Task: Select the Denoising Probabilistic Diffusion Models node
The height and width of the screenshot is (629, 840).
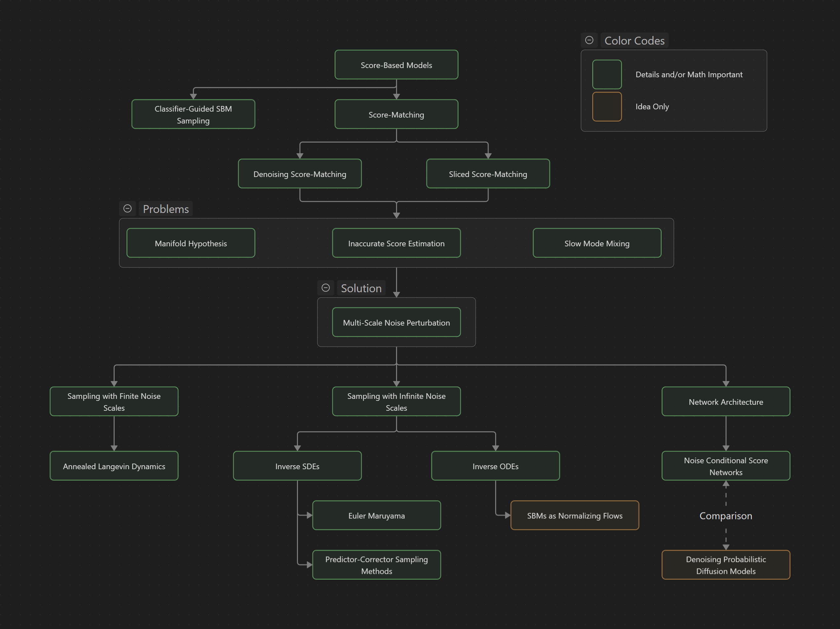Action: pyautogui.click(x=726, y=565)
